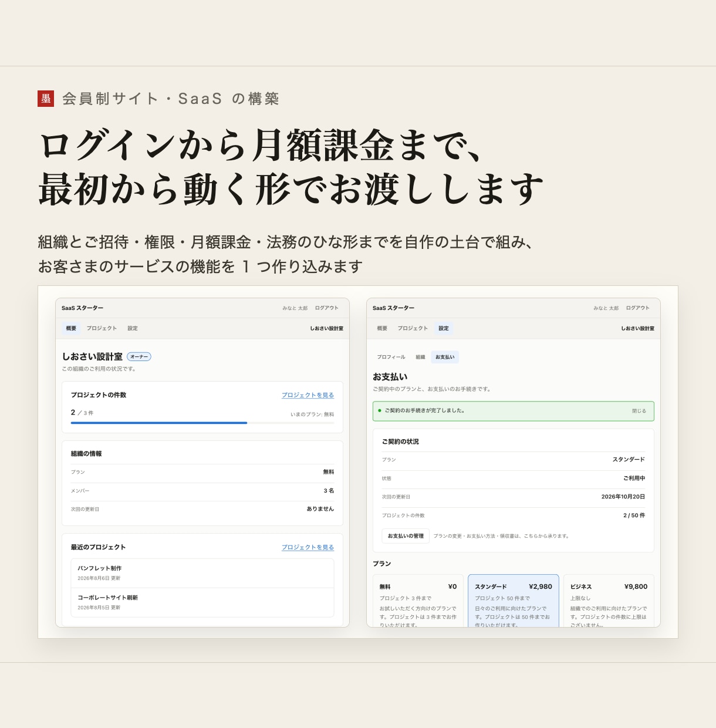Select highlighted 設定 tab on お支払い screen

point(444,328)
